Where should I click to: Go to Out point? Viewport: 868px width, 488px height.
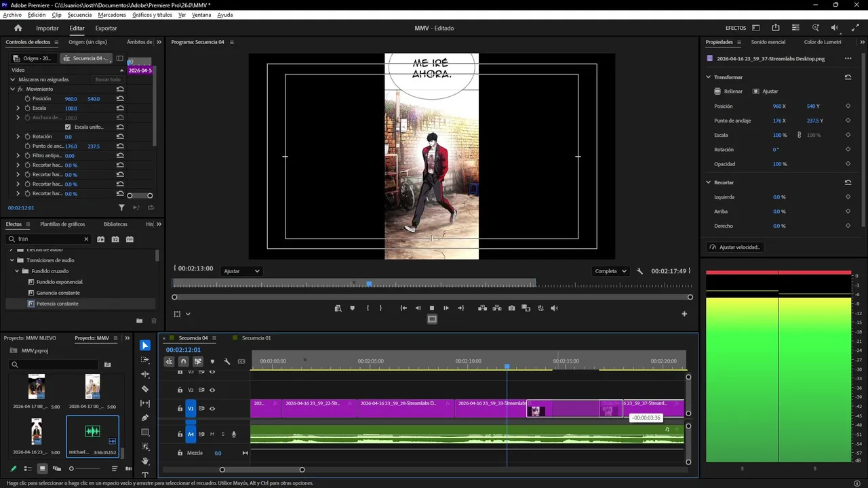coord(461,308)
